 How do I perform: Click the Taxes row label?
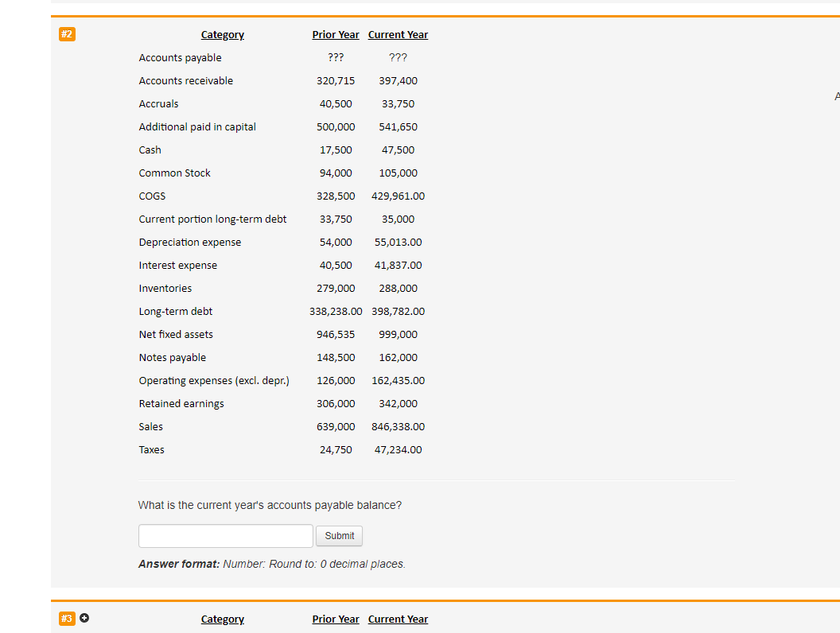pos(151,449)
